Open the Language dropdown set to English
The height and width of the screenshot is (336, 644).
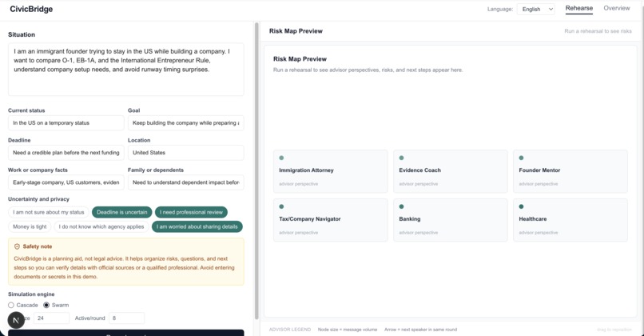(x=536, y=9)
